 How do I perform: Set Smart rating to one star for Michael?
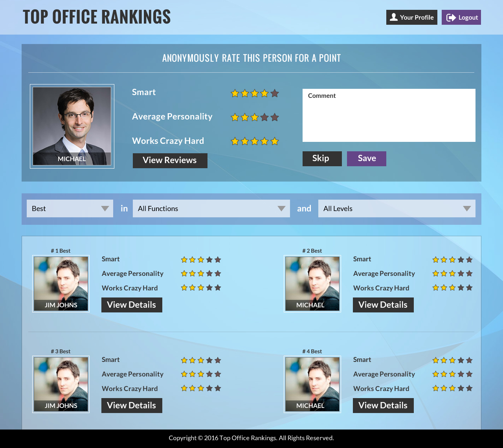235,93
